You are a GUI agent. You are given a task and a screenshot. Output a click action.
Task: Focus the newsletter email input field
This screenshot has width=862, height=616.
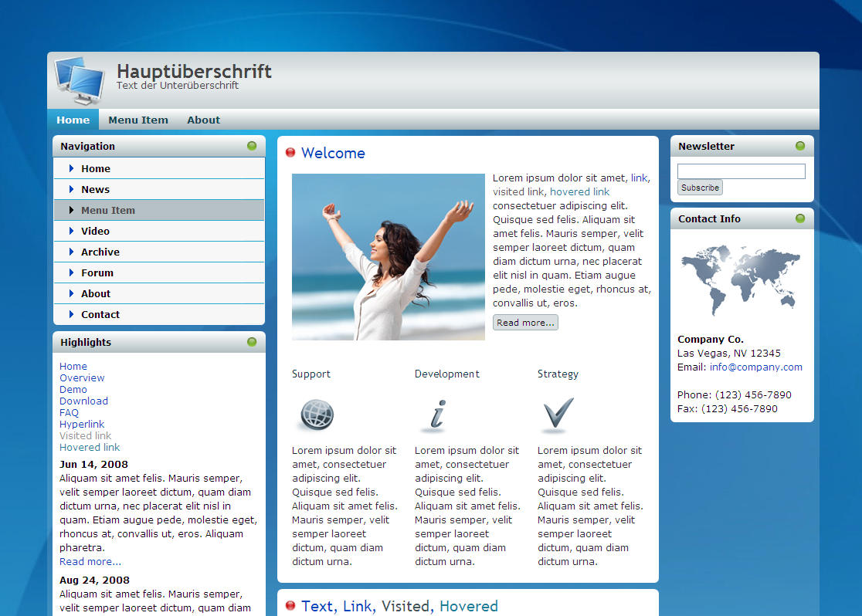tap(741, 171)
